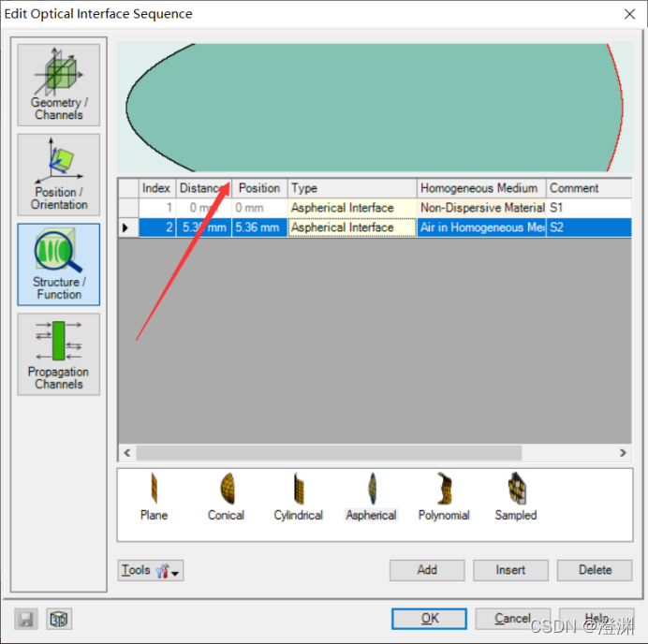Choose the Polynomial interface type

point(444,497)
